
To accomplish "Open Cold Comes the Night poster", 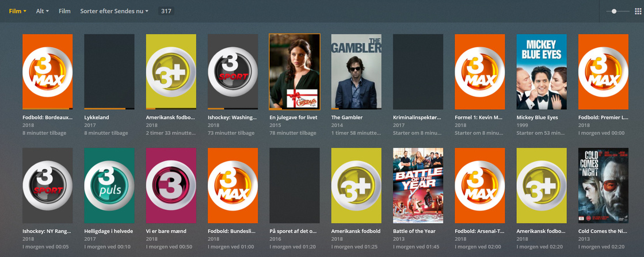I will pyautogui.click(x=603, y=186).
